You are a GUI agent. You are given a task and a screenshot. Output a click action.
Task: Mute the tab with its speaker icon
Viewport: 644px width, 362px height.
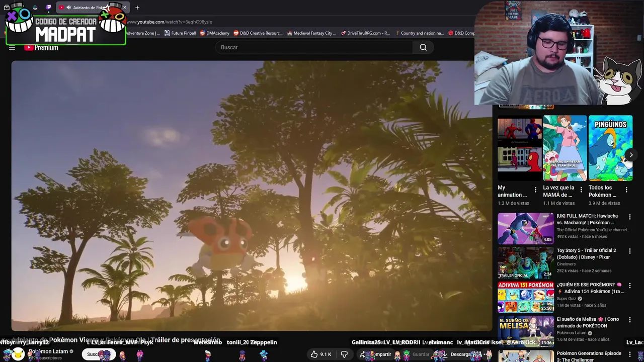pyautogui.click(x=68, y=8)
